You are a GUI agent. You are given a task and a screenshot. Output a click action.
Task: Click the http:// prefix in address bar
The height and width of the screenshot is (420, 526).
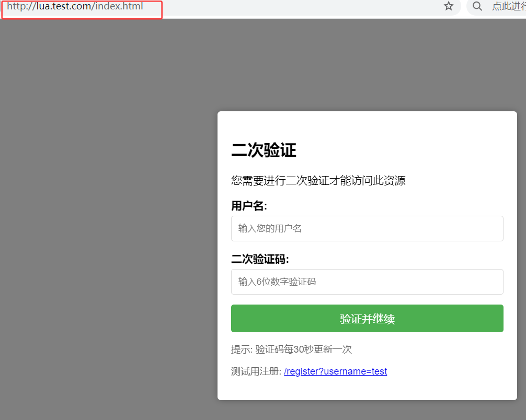(21, 7)
